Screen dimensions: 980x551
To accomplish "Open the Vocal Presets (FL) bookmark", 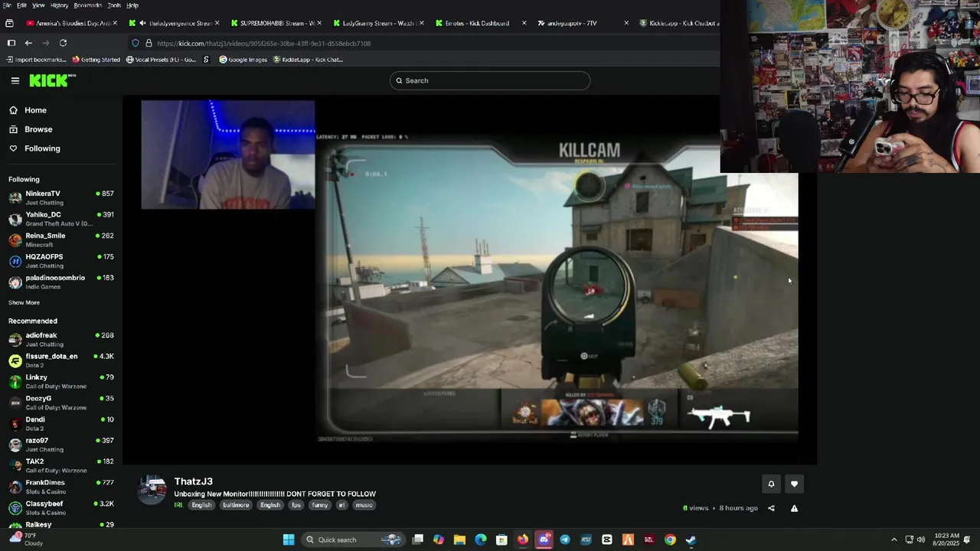I will (161, 60).
